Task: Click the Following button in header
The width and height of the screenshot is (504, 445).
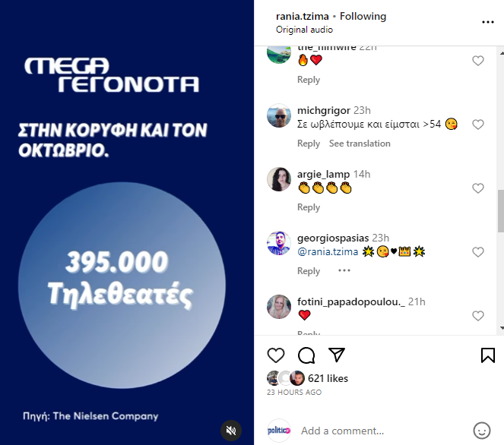Action: point(363,16)
